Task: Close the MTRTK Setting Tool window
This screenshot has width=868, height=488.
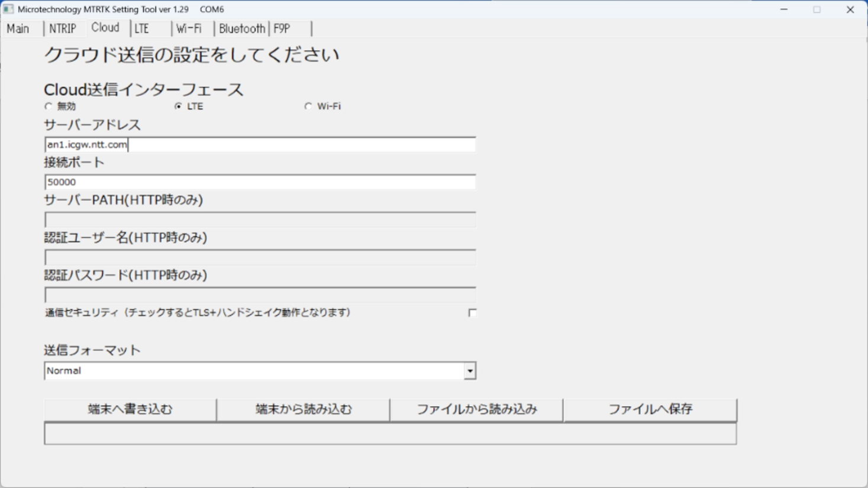Action: [x=850, y=9]
